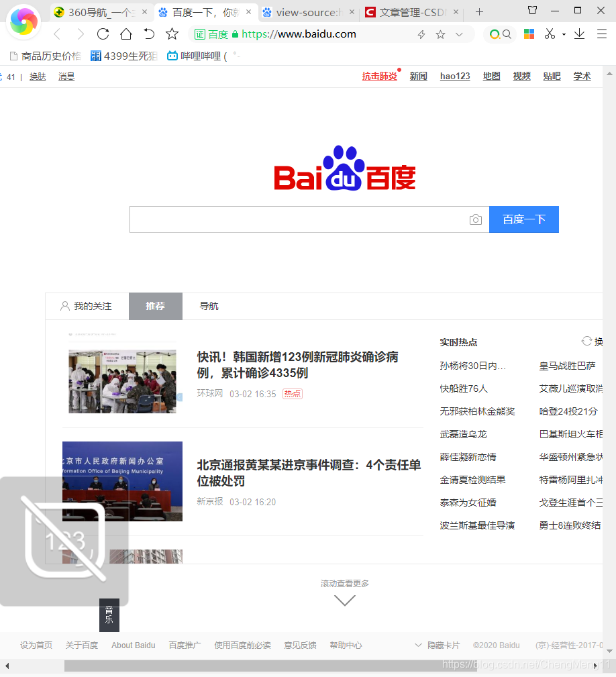The image size is (616, 677).
Task: Click the vertical scrollbar down arrow
Action: (x=609, y=651)
